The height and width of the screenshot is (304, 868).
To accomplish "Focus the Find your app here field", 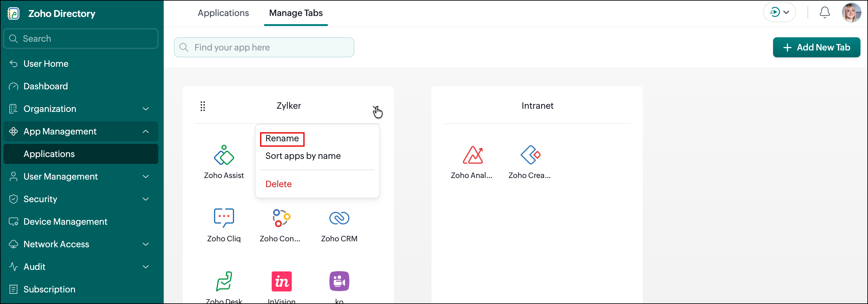I will pyautogui.click(x=264, y=48).
